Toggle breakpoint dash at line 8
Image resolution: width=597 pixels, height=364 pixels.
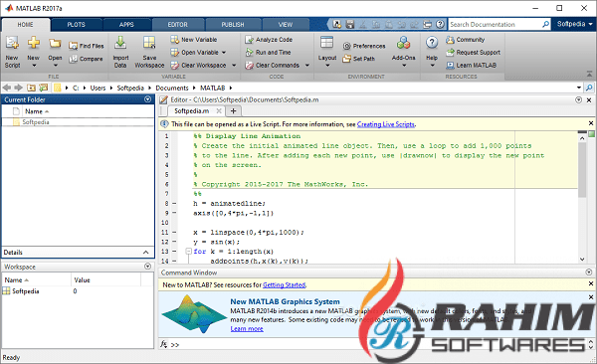174,203
